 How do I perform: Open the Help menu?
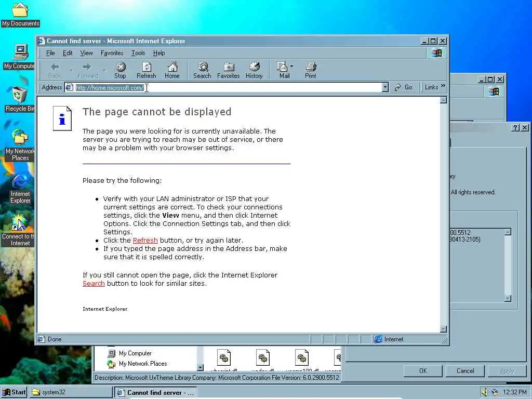[159, 53]
